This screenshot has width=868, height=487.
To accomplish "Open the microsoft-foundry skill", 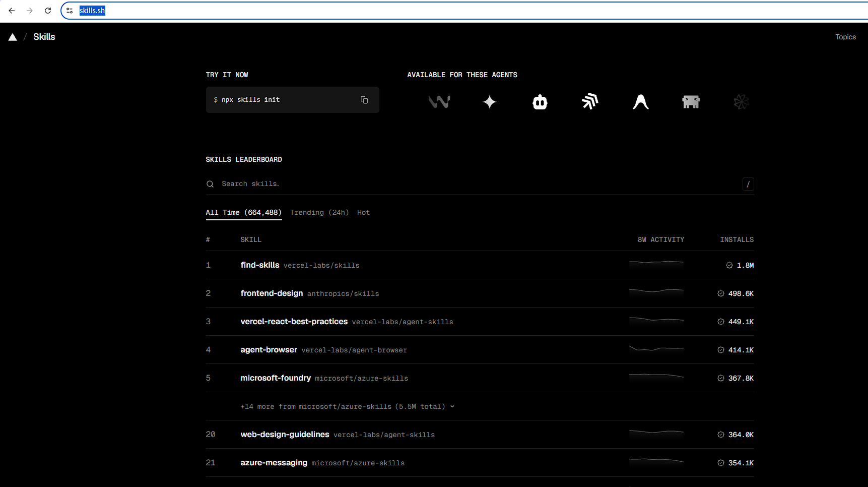I will tap(276, 378).
